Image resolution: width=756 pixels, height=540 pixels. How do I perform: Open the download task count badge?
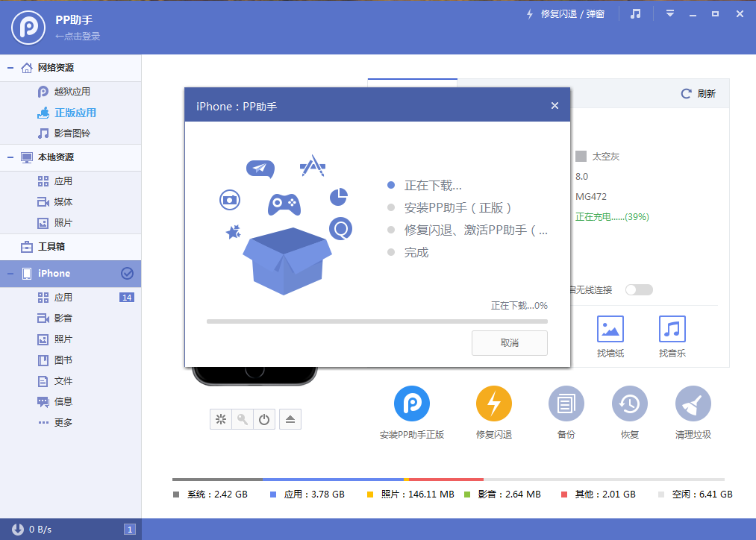(129, 530)
